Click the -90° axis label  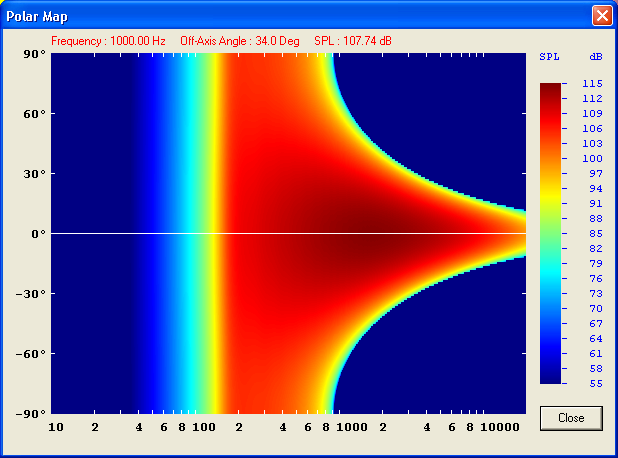[31, 414]
